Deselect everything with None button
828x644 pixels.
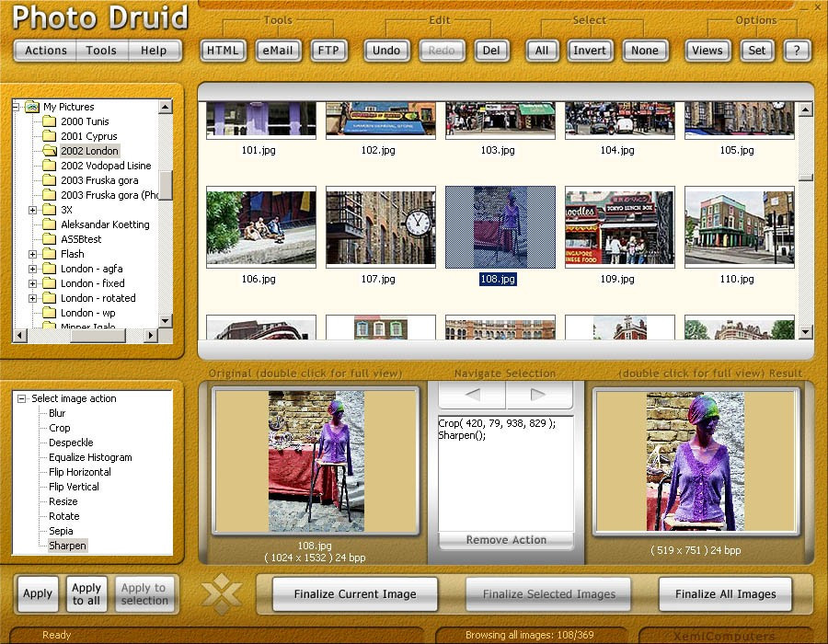(x=645, y=51)
